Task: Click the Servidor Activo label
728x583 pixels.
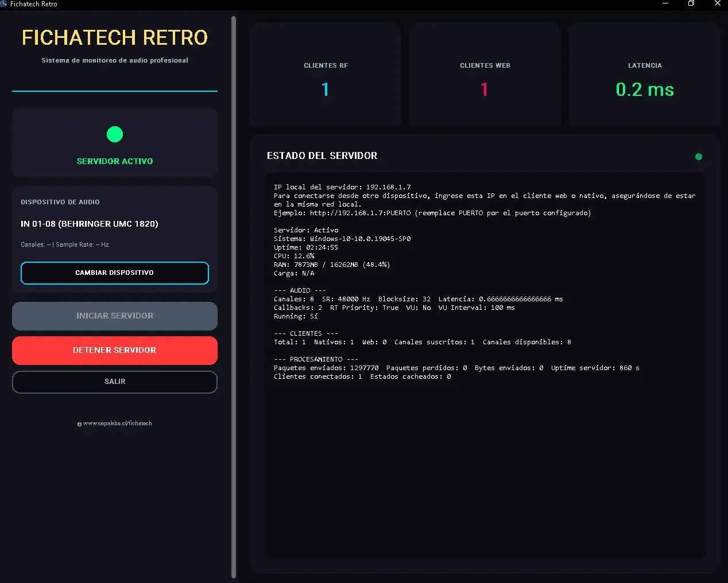Action: pyautogui.click(x=115, y=161)
